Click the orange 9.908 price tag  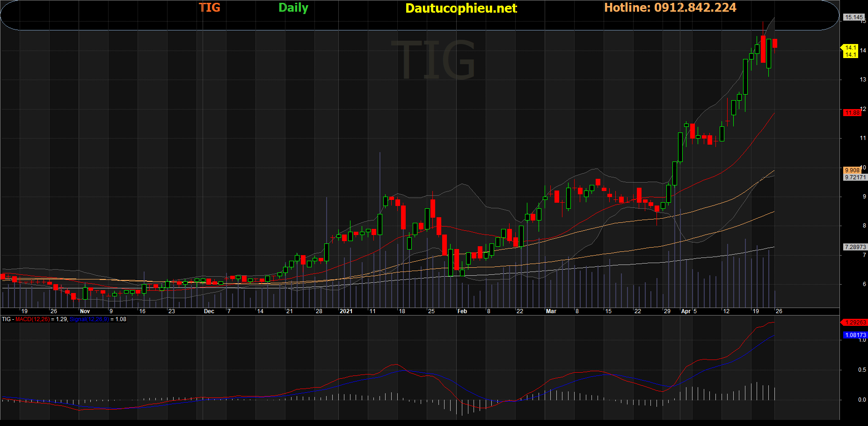852,170
